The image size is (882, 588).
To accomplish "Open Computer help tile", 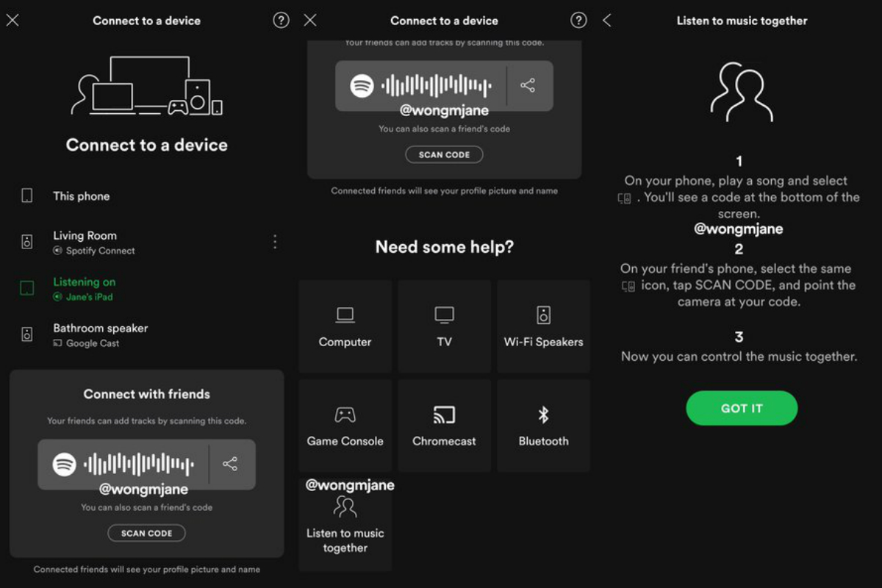I will [x=345, y=326].
